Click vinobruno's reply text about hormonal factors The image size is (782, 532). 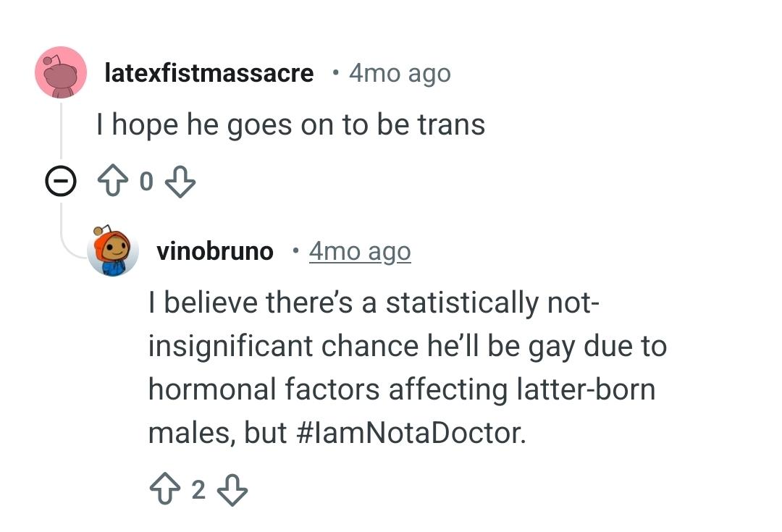[405, 368]
